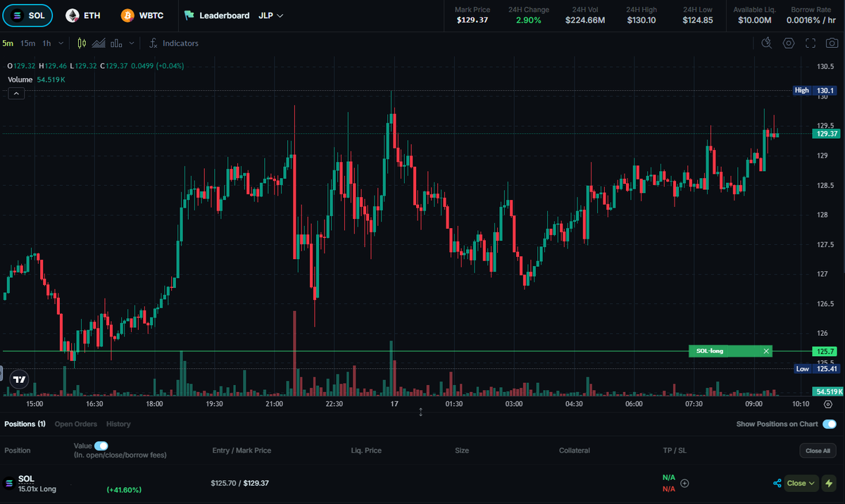Click the Close All button
This screenshot has height=504, width=845.
click(818, 451)
